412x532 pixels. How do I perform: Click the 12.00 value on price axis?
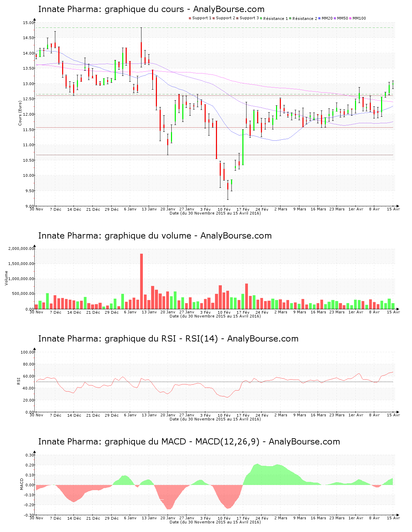tap(28, 114)
